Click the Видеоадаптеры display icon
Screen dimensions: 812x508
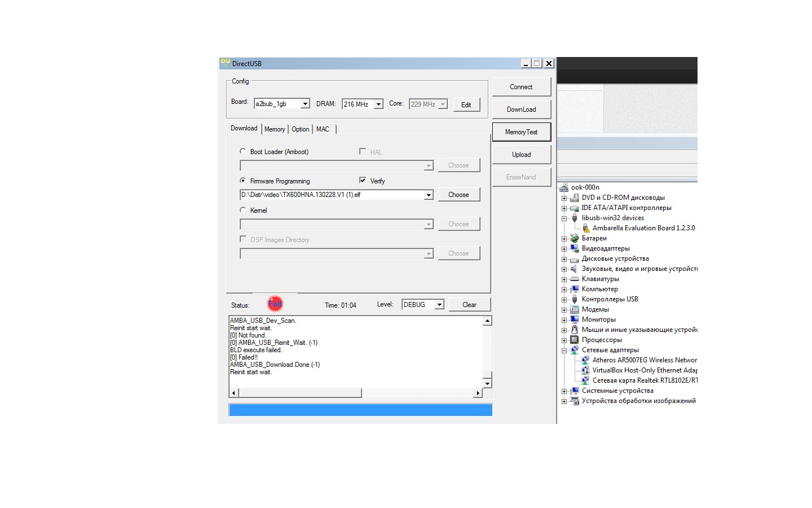pos(575,248)
